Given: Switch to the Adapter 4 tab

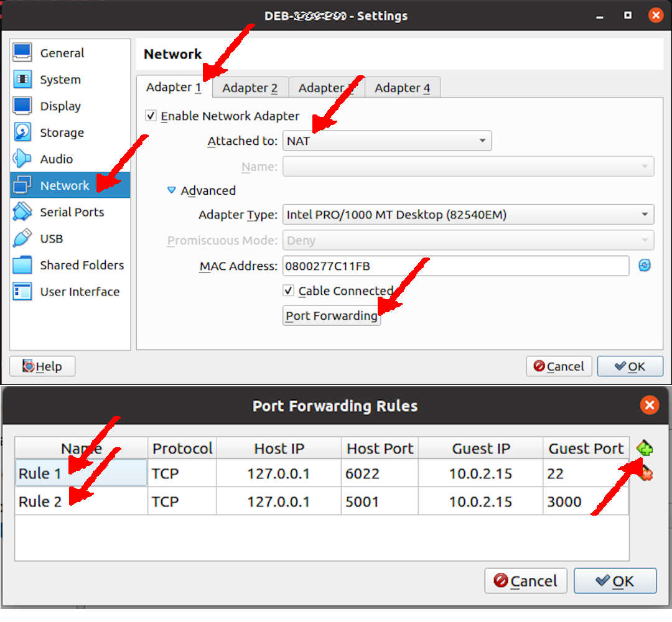Looking at the screenshot, I should [x=402, y=88].
